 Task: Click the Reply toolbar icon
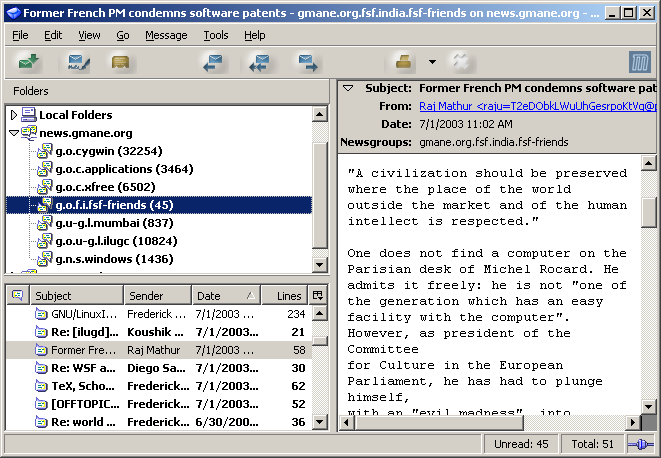coord(213,63)
